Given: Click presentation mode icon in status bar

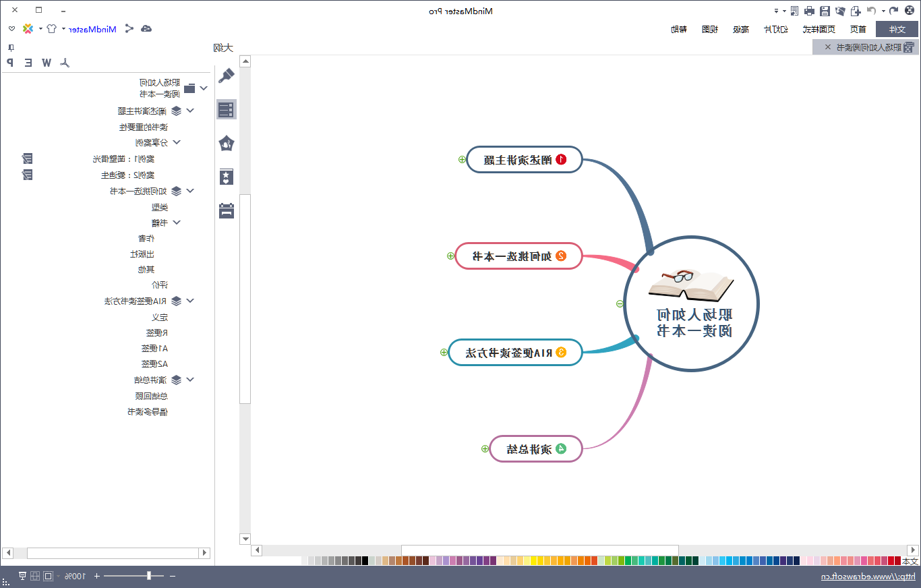Looking at the screenshot, I should 22,576.
